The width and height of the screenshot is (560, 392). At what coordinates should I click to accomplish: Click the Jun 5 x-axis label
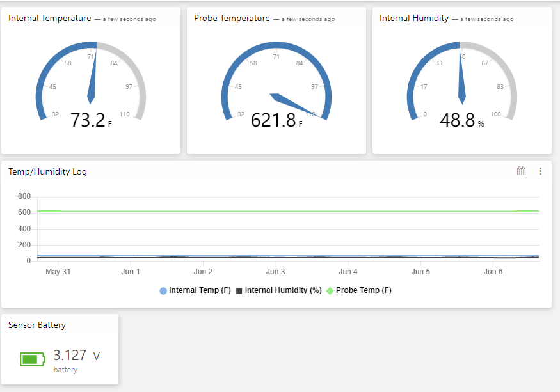pyautogui.click(x=420, y=272)
